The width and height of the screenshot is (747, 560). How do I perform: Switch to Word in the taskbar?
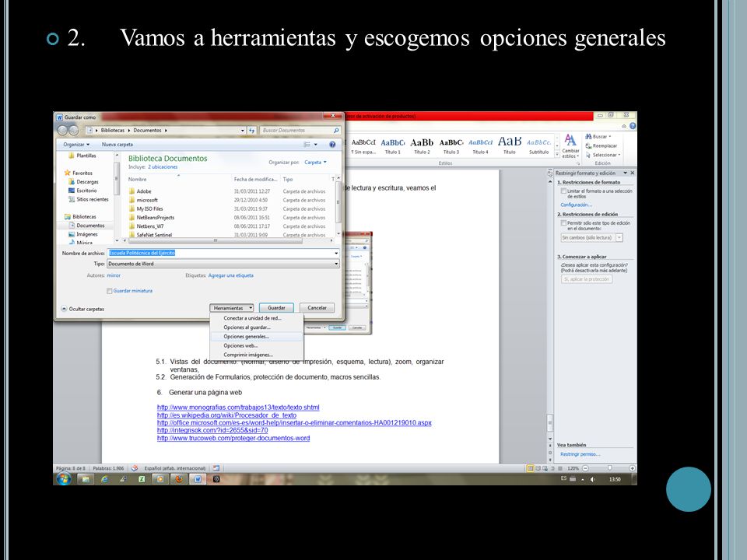197,479
